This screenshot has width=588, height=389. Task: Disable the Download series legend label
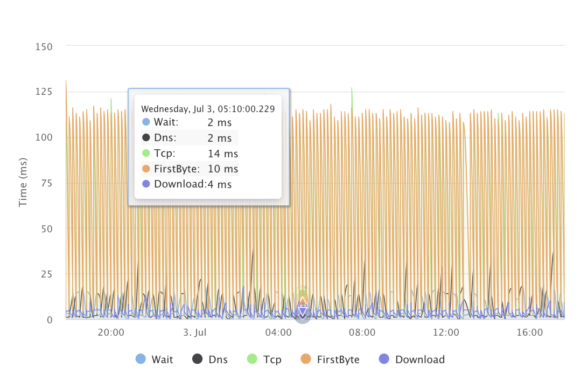[420, 359]
